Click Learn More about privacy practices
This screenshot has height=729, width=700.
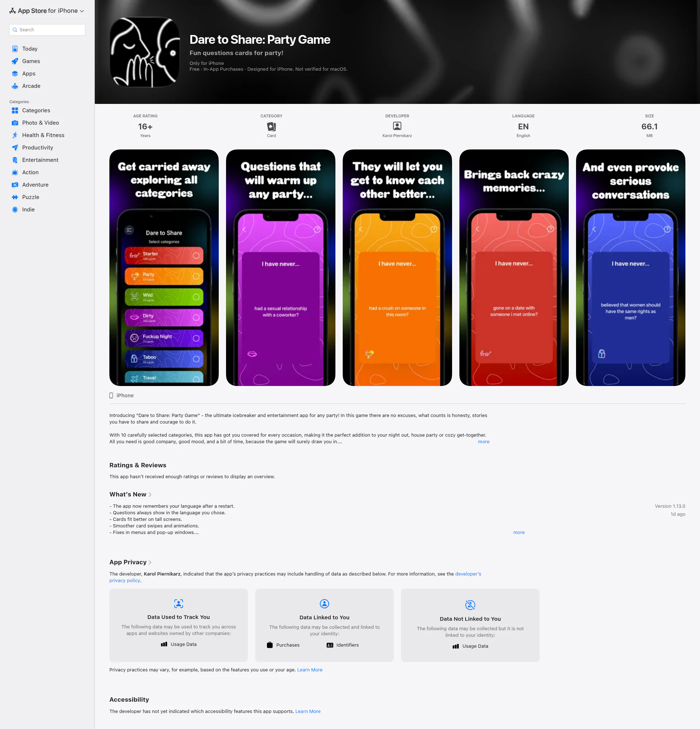tap(310, 670)
